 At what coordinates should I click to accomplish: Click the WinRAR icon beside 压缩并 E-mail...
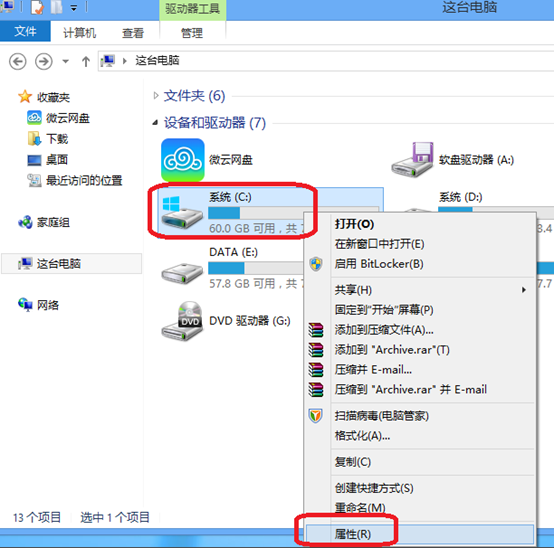[316, 370]
